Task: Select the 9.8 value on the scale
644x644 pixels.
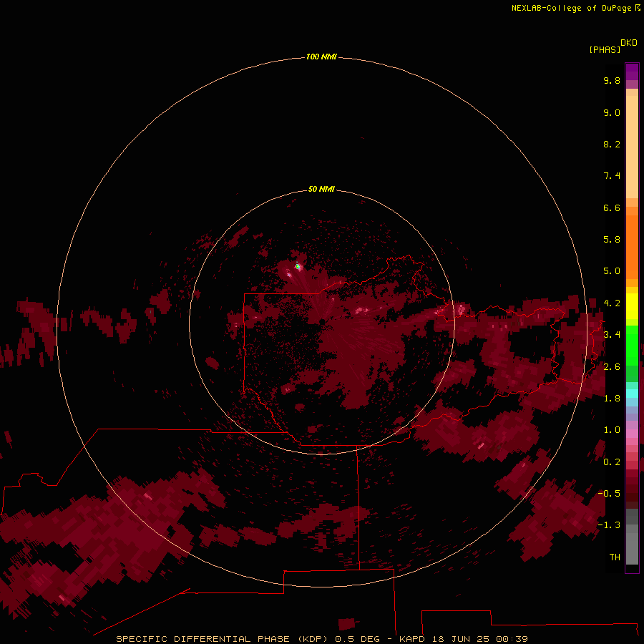Action: (x=612, y=80)
